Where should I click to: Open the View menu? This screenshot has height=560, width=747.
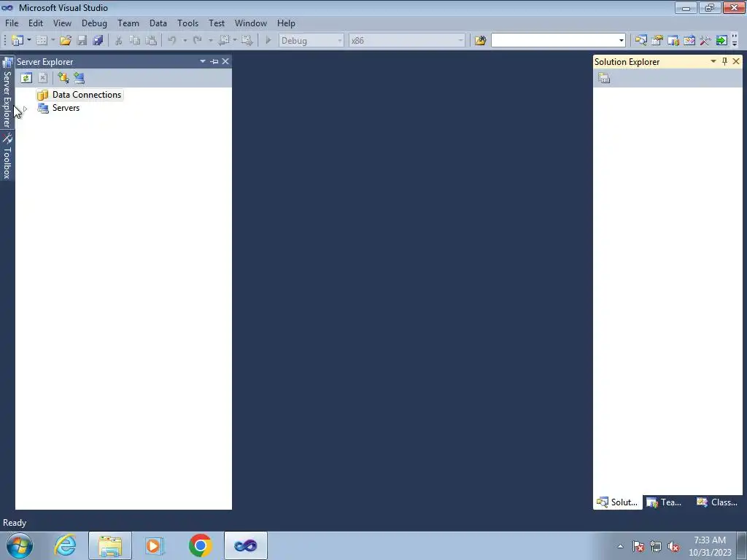62,23
